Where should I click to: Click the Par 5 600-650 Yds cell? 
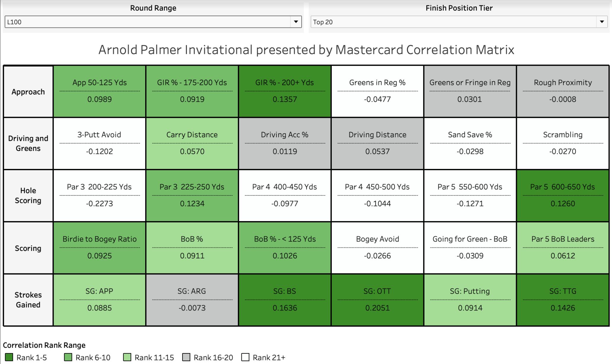[x=563, y=195]
